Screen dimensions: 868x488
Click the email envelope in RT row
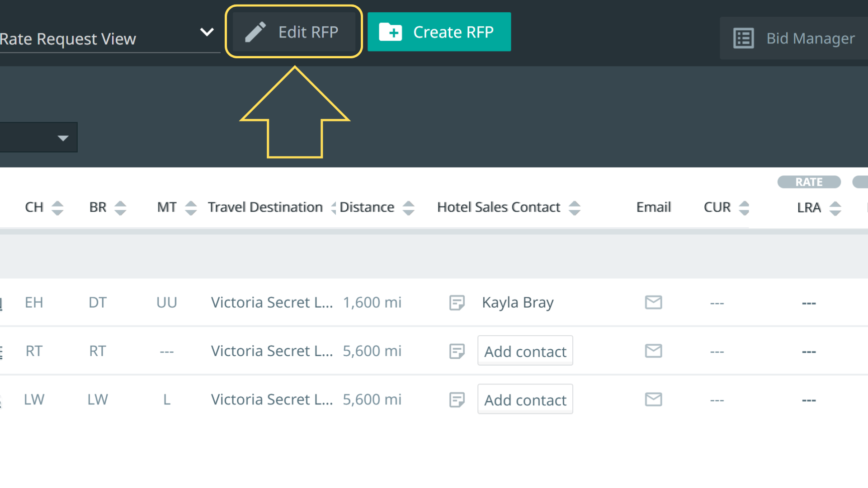coord(653,351)
